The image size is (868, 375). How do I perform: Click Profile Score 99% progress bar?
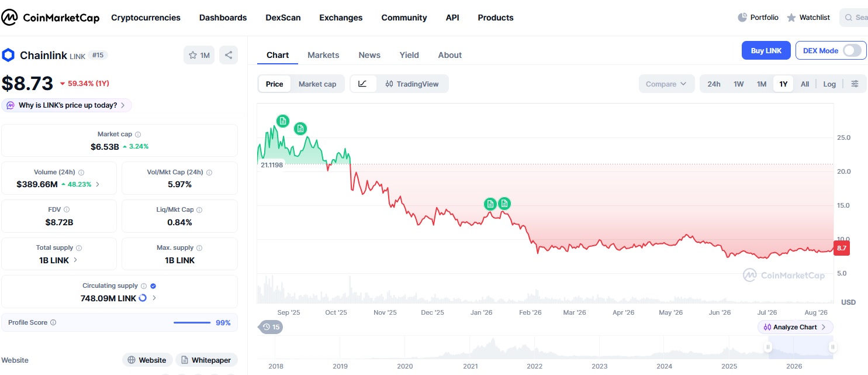(192, 322)
